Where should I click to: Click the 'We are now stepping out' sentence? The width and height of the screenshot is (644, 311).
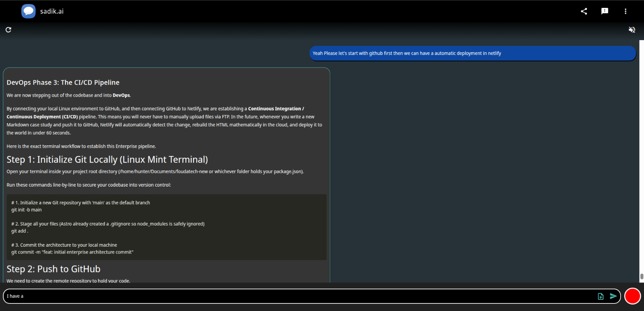click(69, 96)
